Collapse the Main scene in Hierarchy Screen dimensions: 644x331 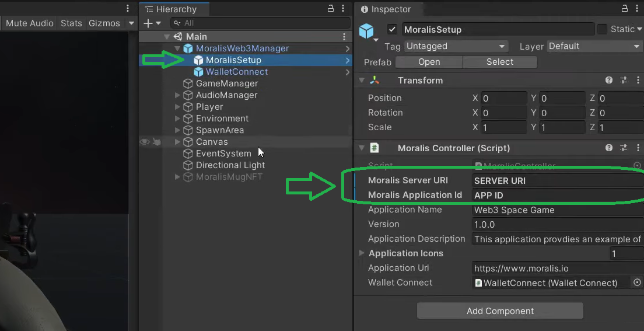tap(167, 37)
